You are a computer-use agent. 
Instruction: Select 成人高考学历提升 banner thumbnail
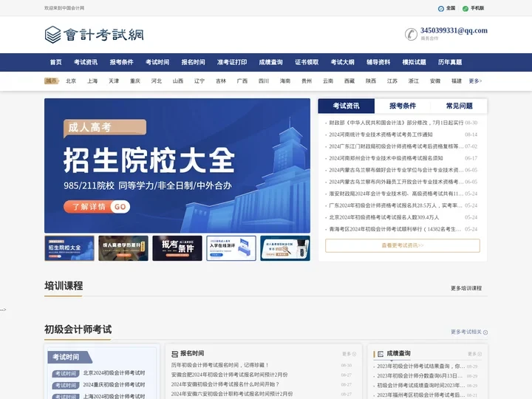coord(123,248)
